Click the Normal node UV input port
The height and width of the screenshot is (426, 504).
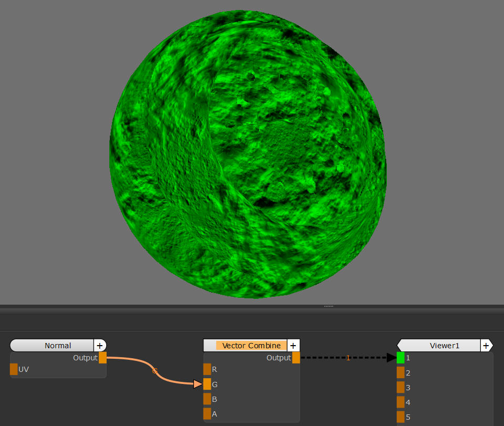pos(14,369)
